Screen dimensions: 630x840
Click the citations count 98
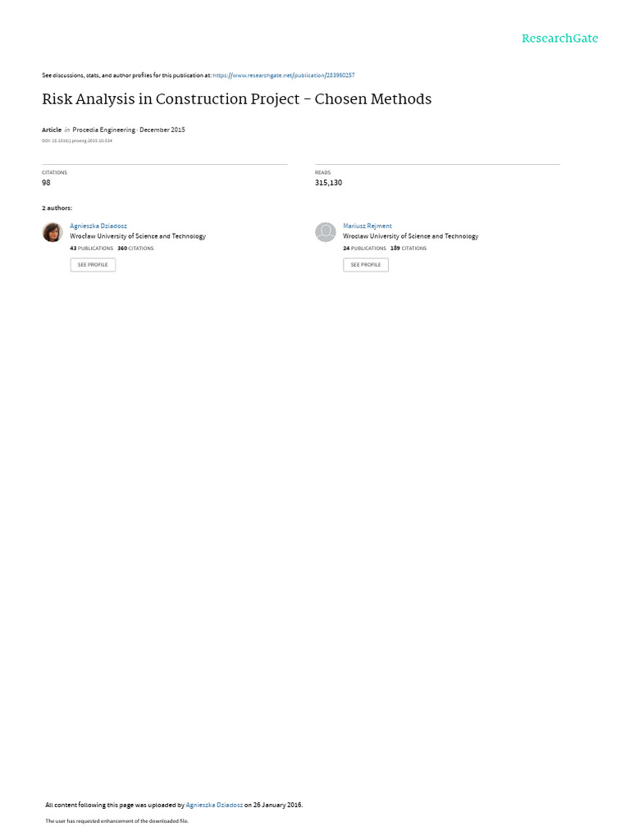pyautogui.click(x=46, y=183)
